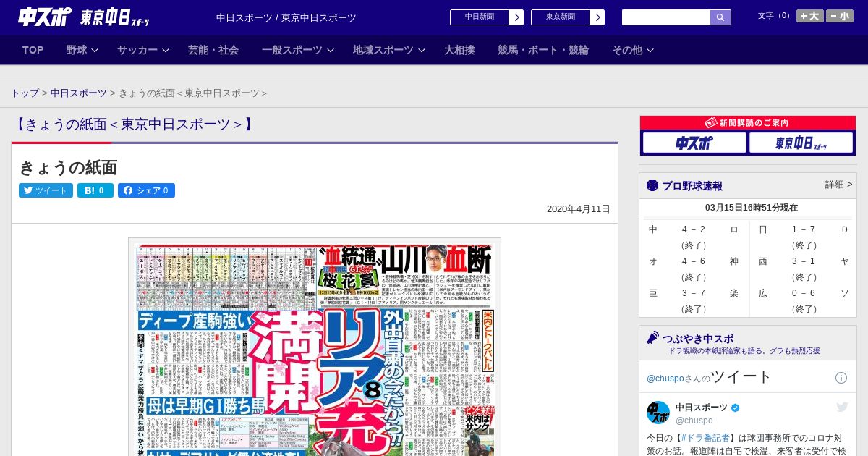Screen dimensions: 868x456
Task: Click the 中日スポーツ tweet avatar
Action: (x=658, y=413)
